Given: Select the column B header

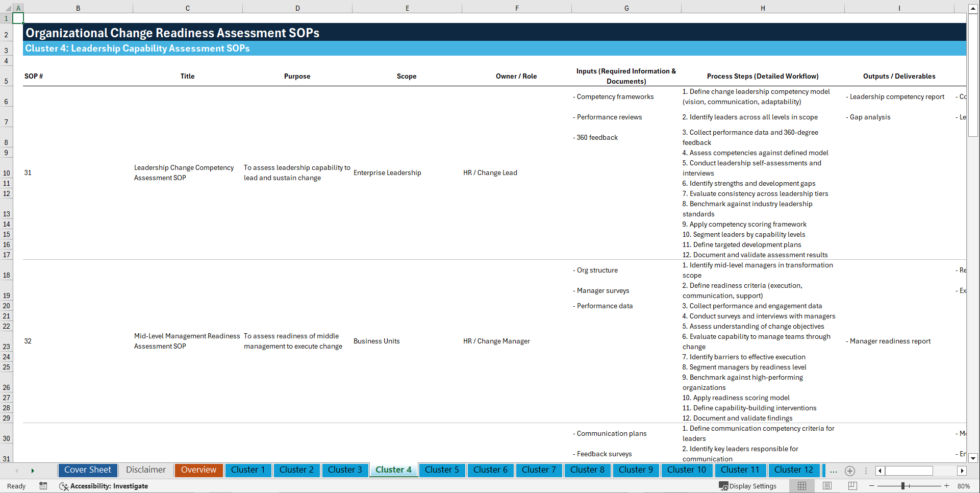Looking at the screenshot, I should (78, 8).
